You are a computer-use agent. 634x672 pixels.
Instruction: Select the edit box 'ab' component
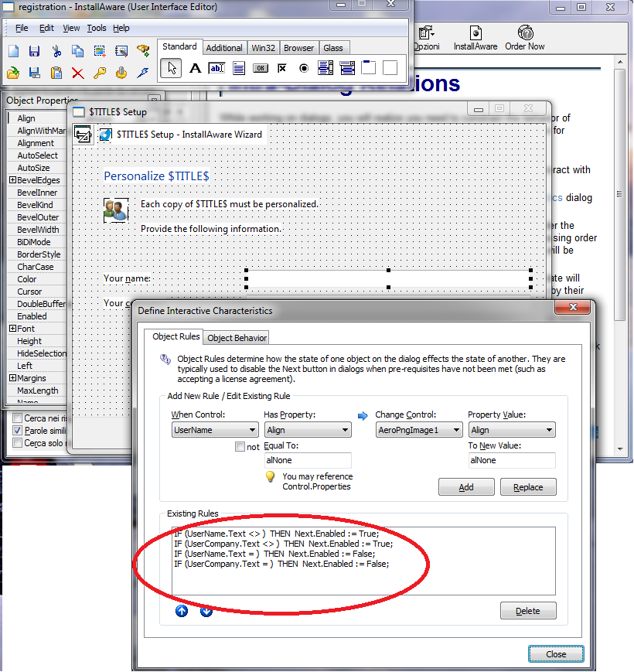click(x=216, y=68)
